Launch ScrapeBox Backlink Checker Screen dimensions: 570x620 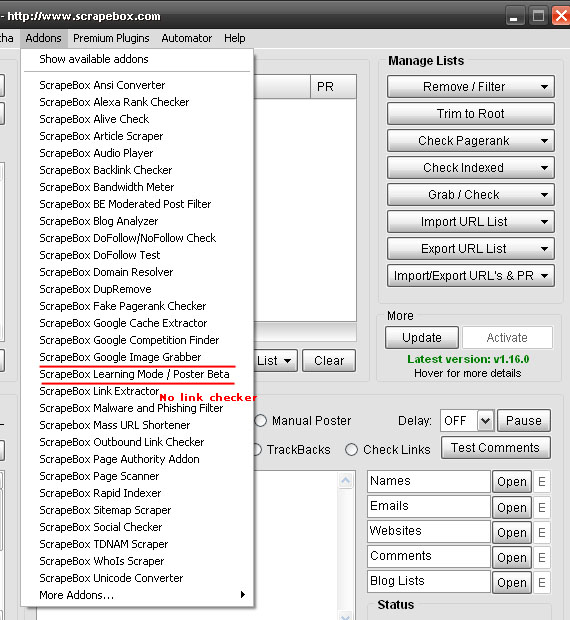[x=137, y=170]
